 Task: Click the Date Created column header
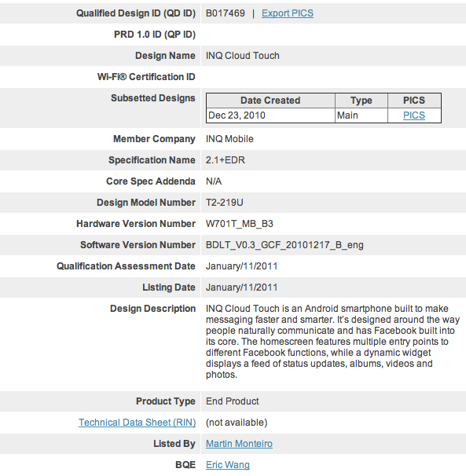click(x=270, y=101)
